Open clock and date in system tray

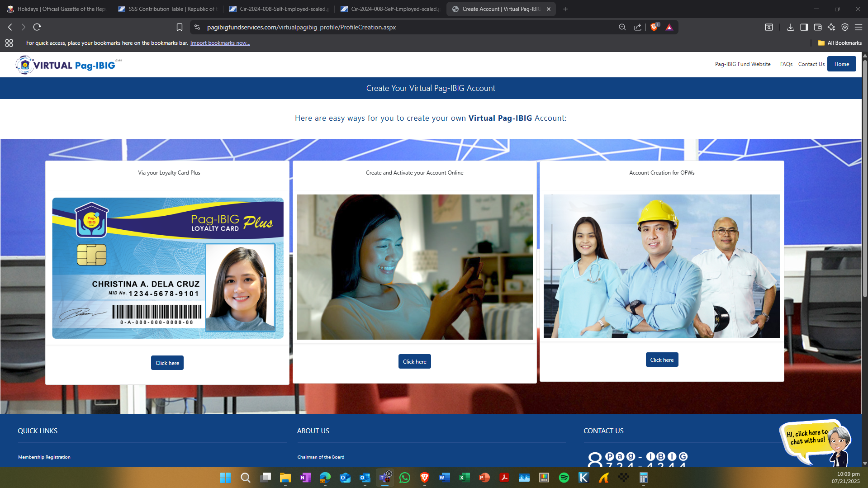tap(846, 478)
